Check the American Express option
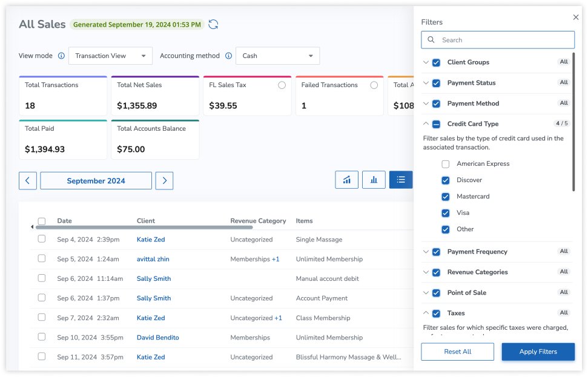588x377 pixels. 446,164
